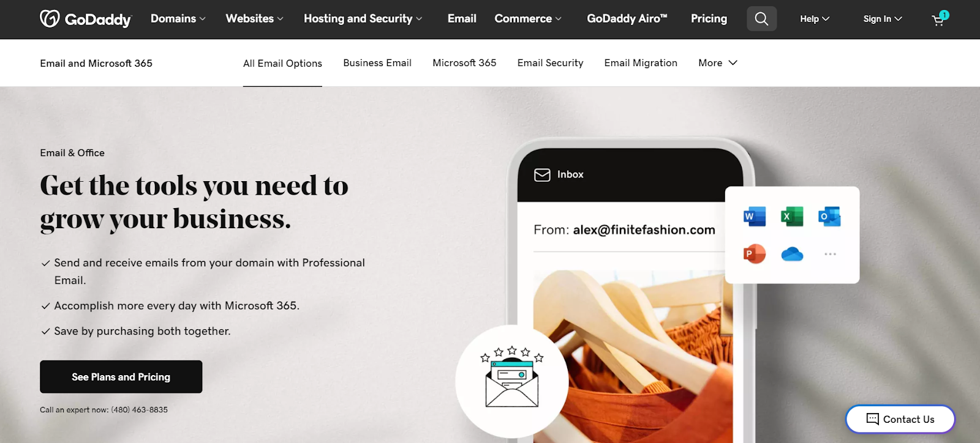Viewport: 980px width, 443px height.
Task: Switch to the Business Email tab
Action: tap(377, 63)
